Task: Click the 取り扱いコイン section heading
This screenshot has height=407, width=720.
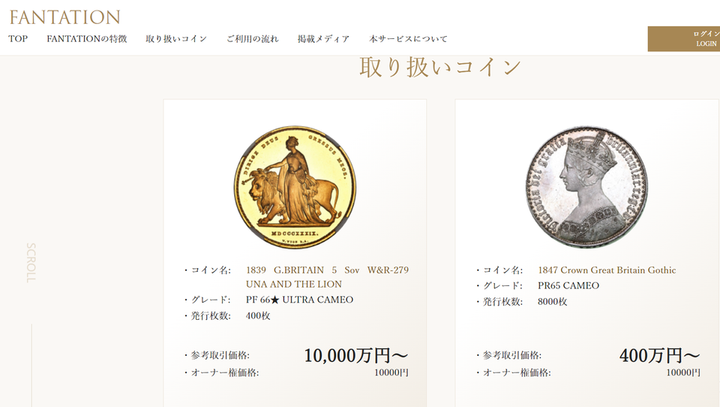Action: pos(440,68)
